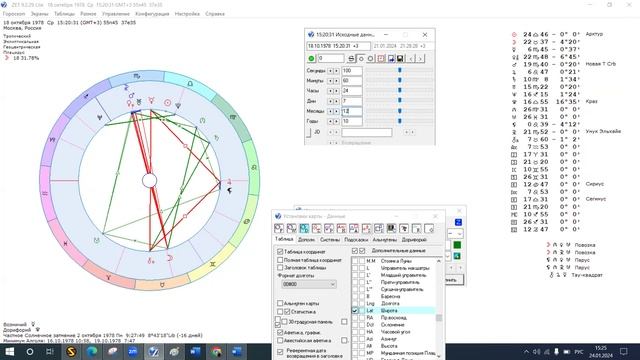The width and height of the screenshot is (640, 360).
Task: Open the 'Гороскоп' menu
Action: pyautogui.click(x=14, y=14)
